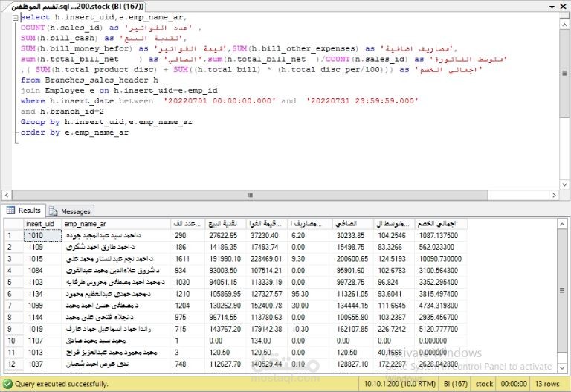Click the results grid vertical scrollbar thumb

point(562,290)
